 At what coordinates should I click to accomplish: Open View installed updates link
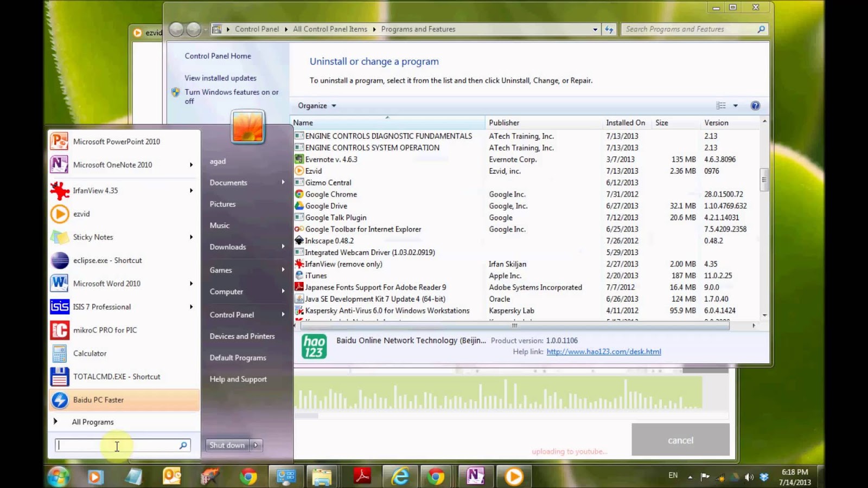pyautogui.click(x=220, y=78)
